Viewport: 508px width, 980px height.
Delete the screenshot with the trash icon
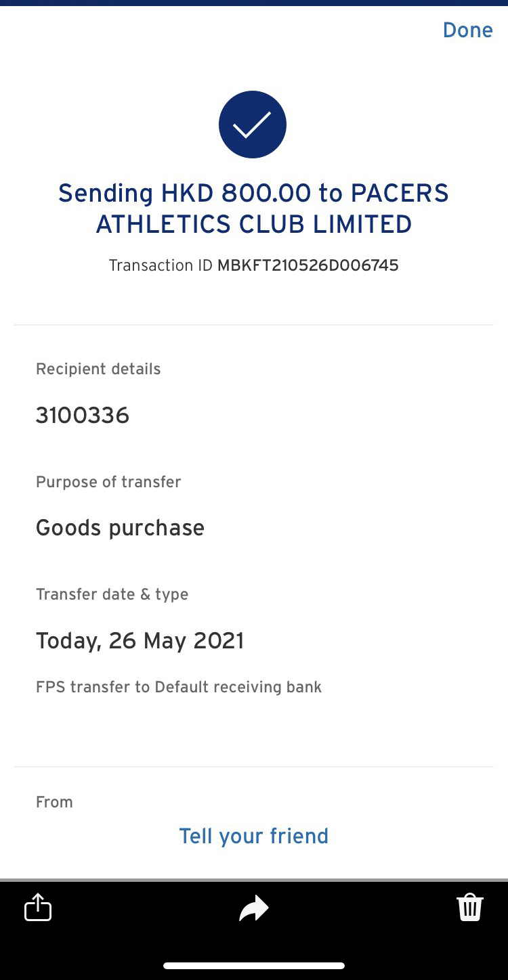pyautogui.click(x=469, y=908)
